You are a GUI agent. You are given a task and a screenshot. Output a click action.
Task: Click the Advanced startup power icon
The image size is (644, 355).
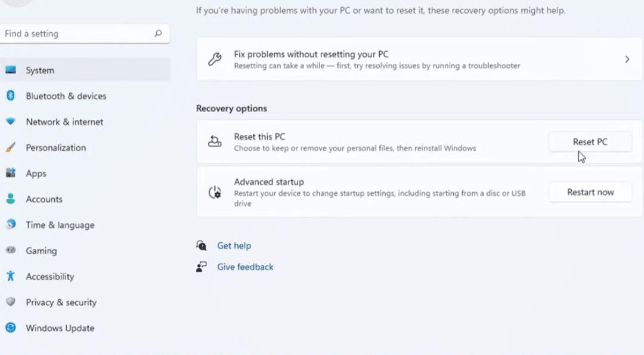pos(215,192)
